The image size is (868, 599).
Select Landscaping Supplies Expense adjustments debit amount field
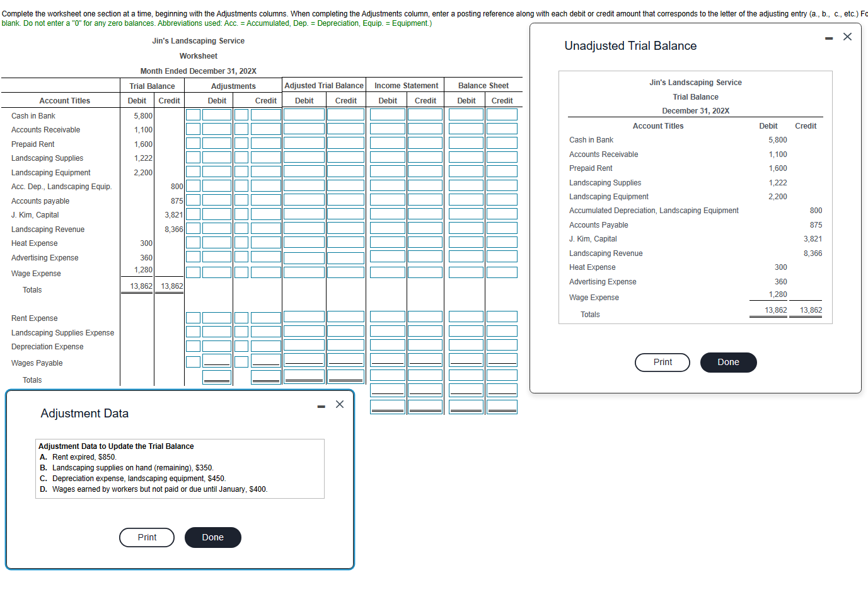[x=217, y=332]
